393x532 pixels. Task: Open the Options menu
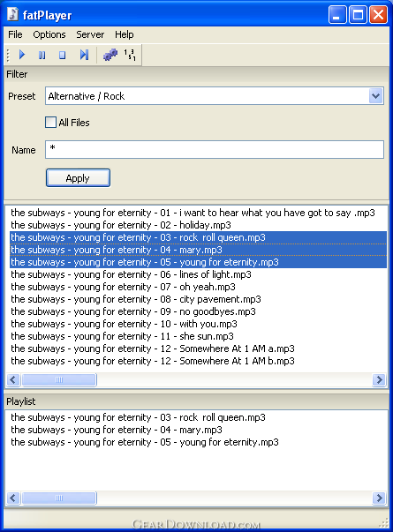[x=49, y=34]
